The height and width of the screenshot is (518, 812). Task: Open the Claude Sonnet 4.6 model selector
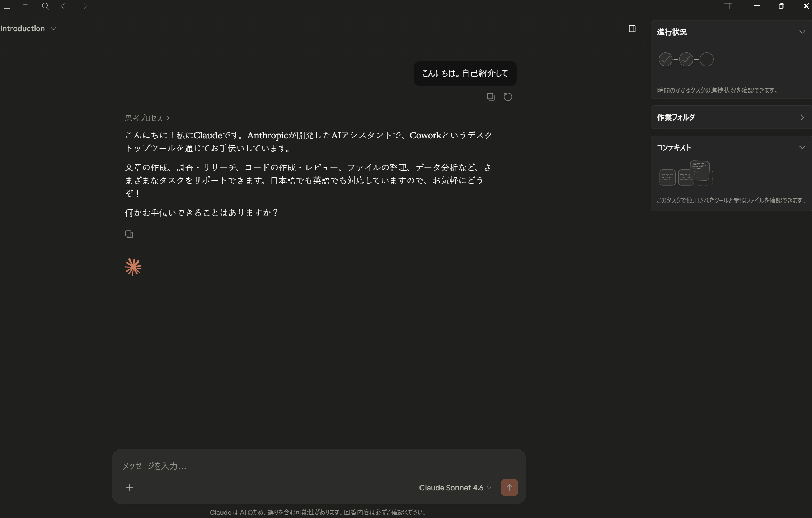pyautogui.click(x=455, y=488)
